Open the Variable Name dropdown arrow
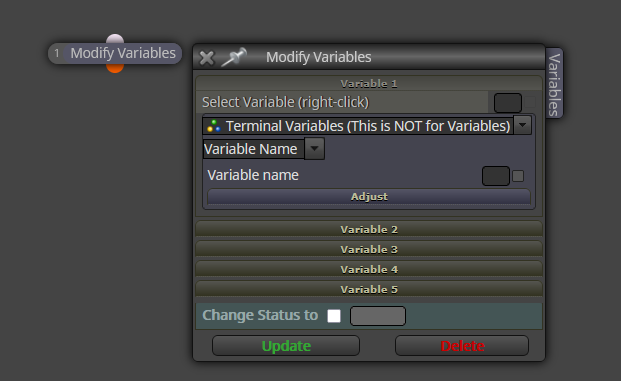The image size is (621, 381). [x=314, y=149]
